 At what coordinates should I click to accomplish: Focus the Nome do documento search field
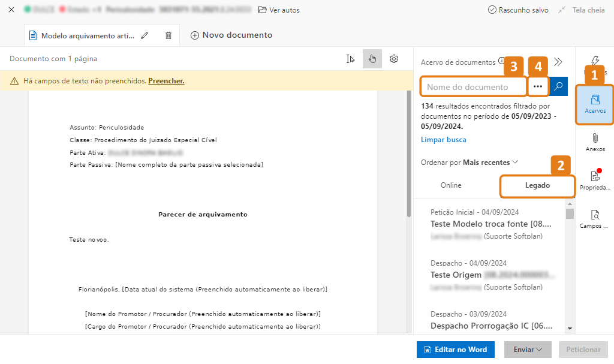pyautogui.click(x=473, y=87)
